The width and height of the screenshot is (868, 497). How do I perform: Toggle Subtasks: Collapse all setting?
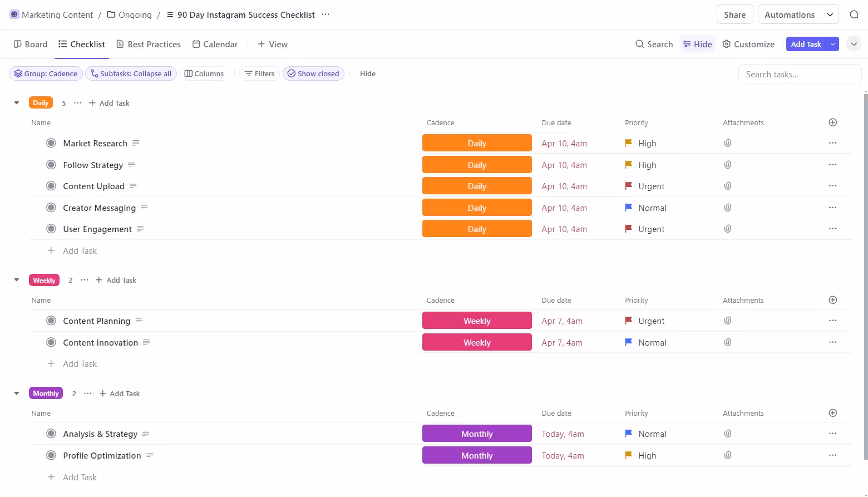pos(131,73)
